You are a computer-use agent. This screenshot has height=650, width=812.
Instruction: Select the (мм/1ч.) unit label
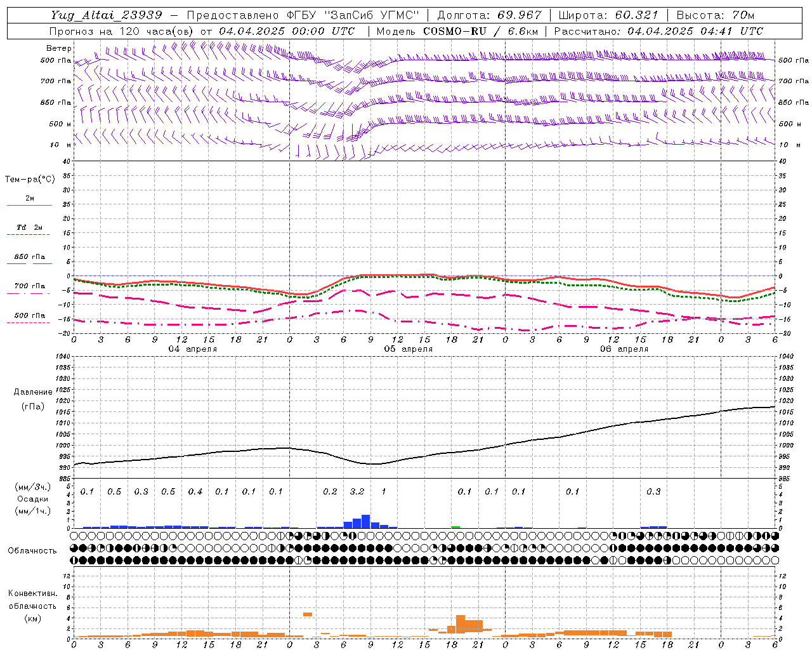point(32,511)
